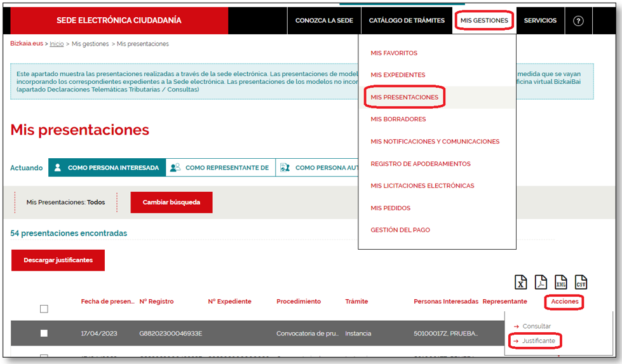Click the Instancia trámite cell
This screenshot has width=622, height=364.
pyautogui.click(x=358, y=334)
